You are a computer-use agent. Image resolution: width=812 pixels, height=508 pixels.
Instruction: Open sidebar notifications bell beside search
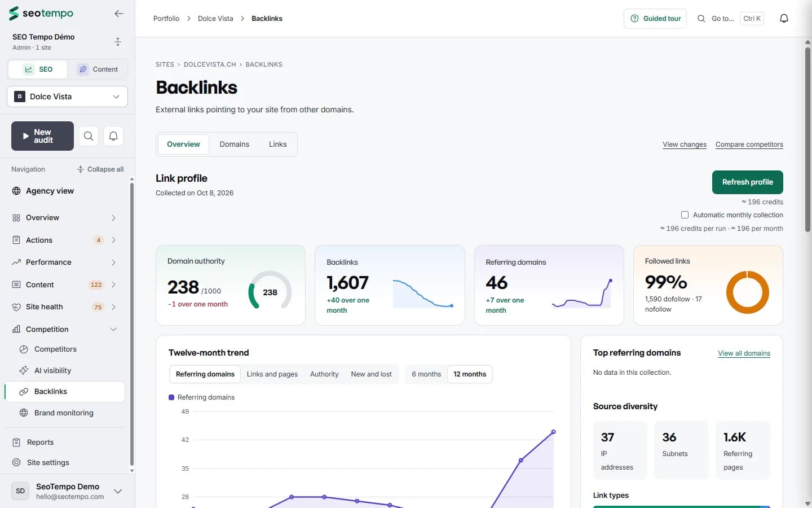click(113, 136)
